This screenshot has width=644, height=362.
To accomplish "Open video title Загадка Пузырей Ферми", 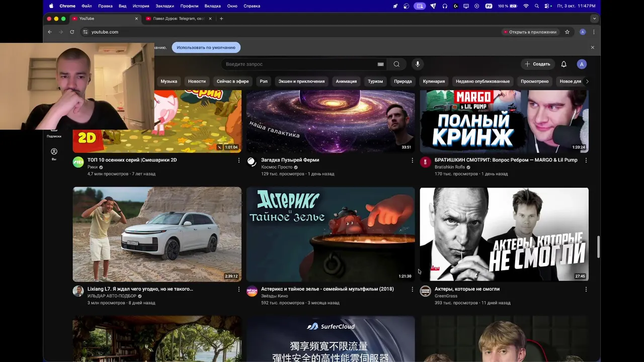I will click(x=290, y=160).
